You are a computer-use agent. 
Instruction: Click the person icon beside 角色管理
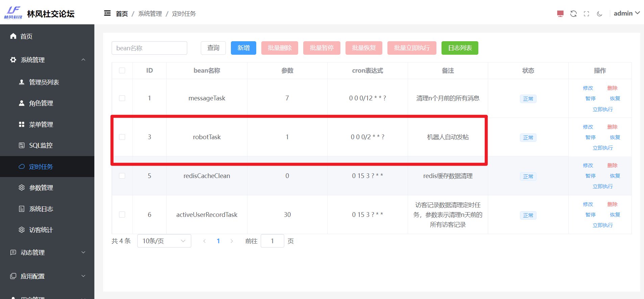click(22, 103)
